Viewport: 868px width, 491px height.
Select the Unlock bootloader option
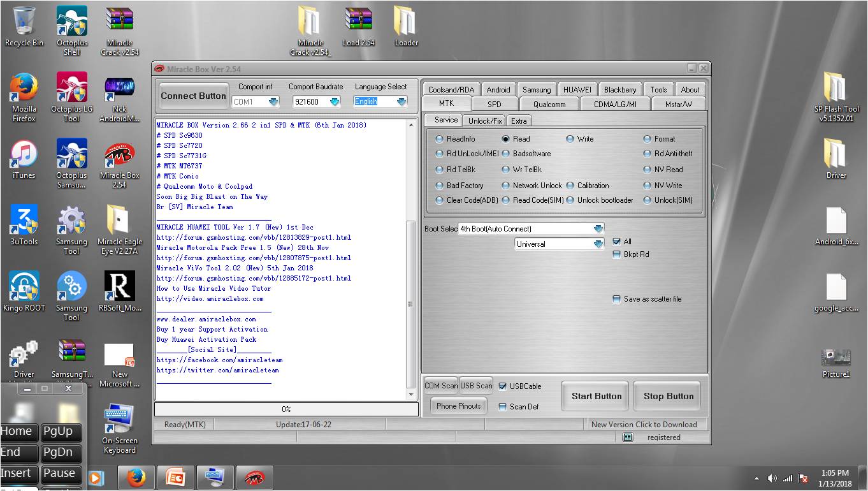click(570, 200)
